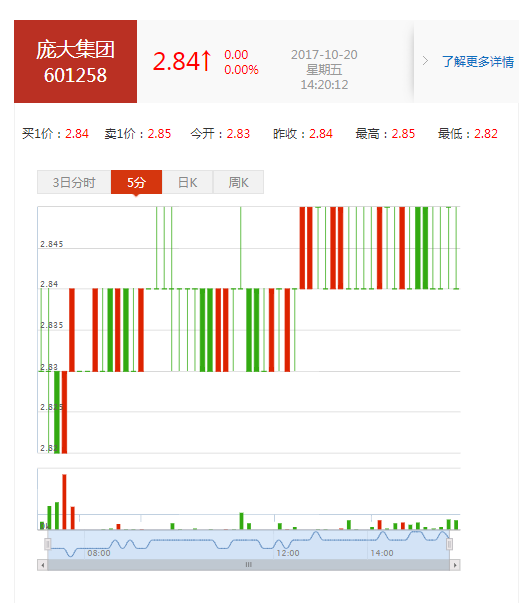Click the 卖1价 value 2.85
Screen dimensions: 531x603
tap(159, 134)
